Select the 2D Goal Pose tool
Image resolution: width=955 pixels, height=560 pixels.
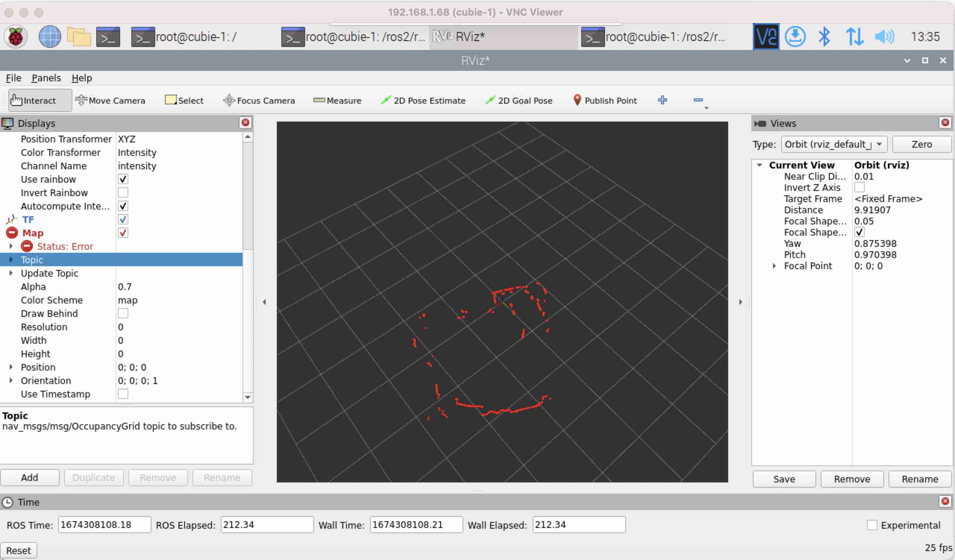point(524,101)
